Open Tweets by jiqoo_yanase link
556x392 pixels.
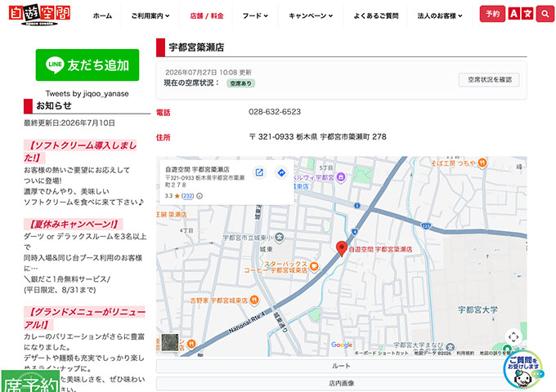tap(87, 93)
